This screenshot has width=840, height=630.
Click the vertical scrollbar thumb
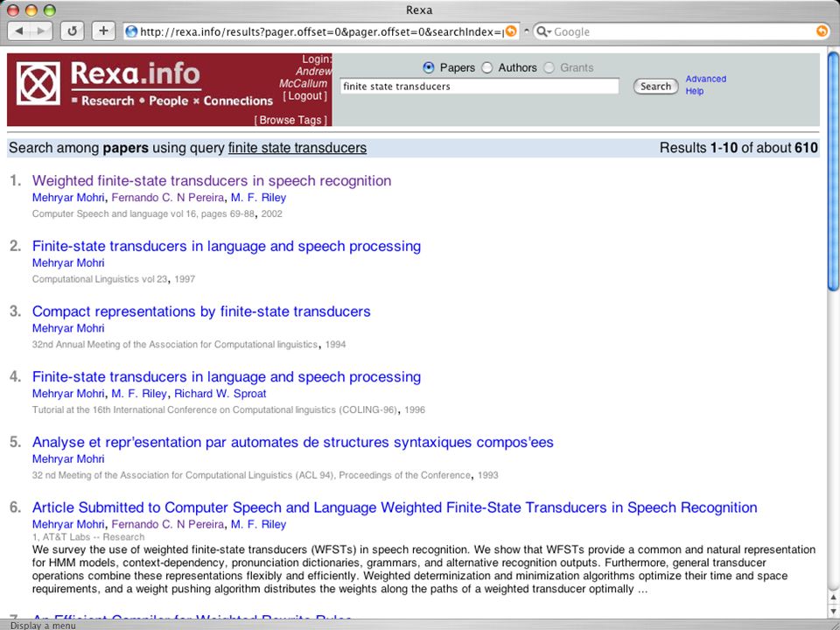833,171
